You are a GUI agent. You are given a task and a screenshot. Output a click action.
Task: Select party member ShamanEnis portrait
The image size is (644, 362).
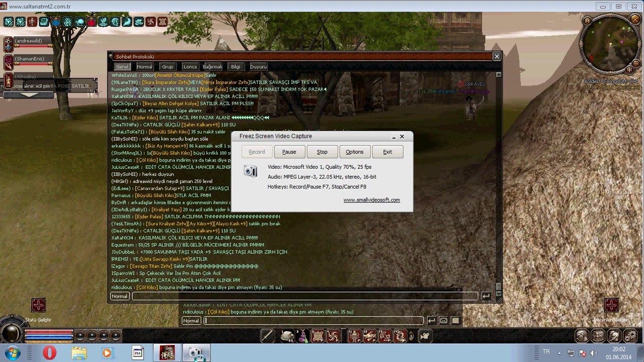point(9,62)
